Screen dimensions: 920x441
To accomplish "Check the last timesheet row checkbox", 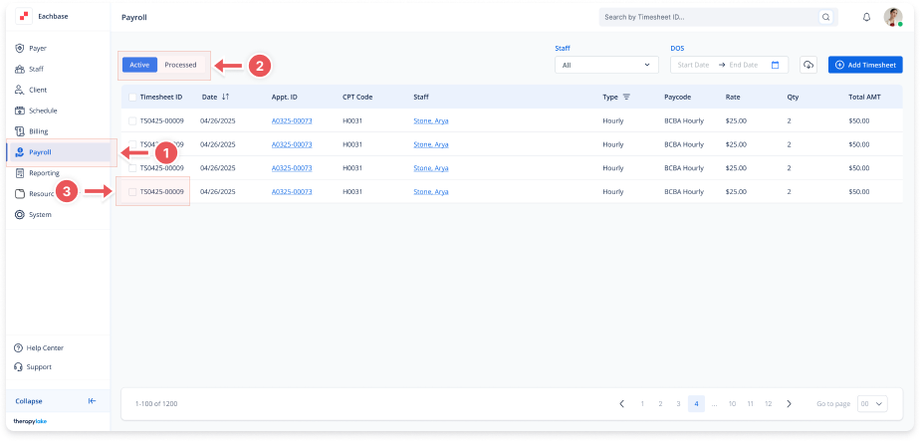I will [132, 191].
